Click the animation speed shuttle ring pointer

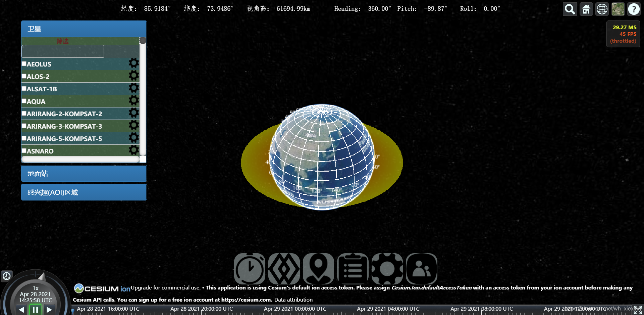tap(42, 276)
